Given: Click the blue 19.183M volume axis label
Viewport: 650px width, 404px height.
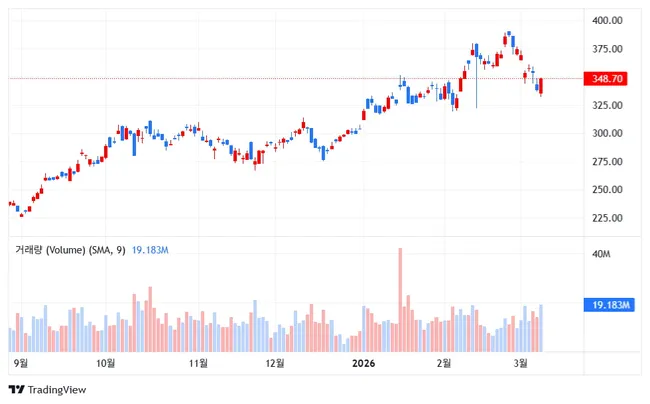Looking at the screenshot, I should pos(608,304).
